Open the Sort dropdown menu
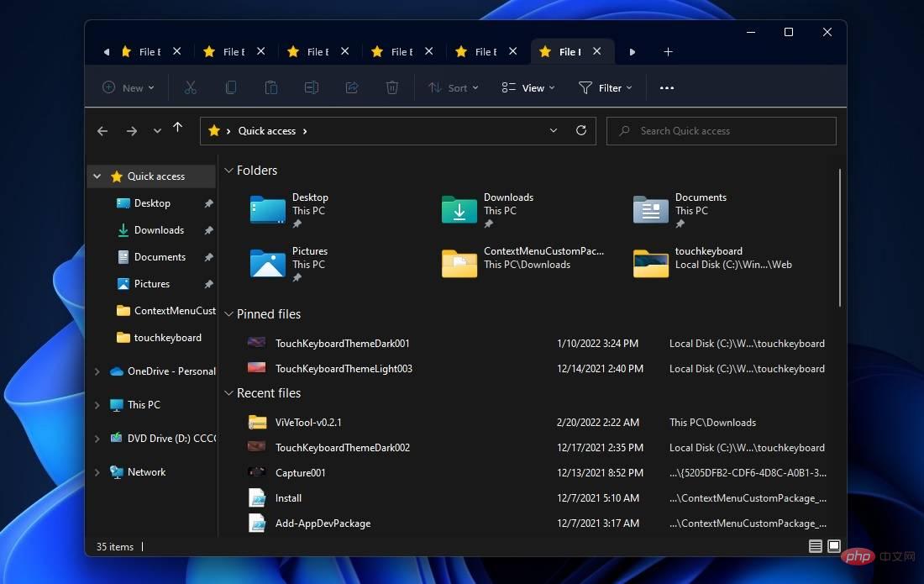The height and width of the screenshot is (584, 924). (454, 87)
